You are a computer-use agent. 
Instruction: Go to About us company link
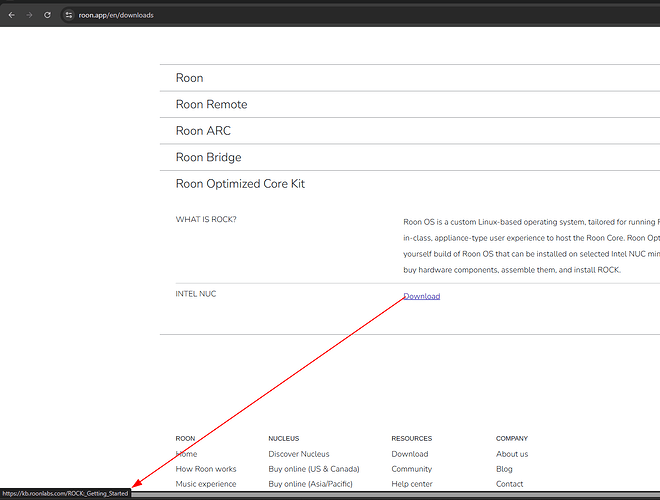pos(512,454)
